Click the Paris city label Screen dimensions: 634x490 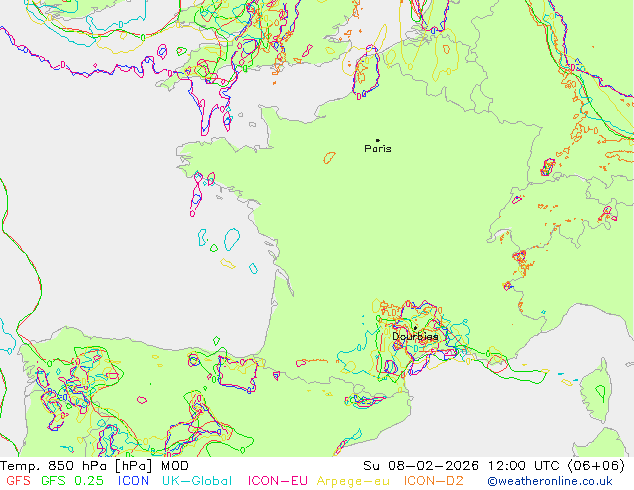pyautogui.click(x=378, y=149)
